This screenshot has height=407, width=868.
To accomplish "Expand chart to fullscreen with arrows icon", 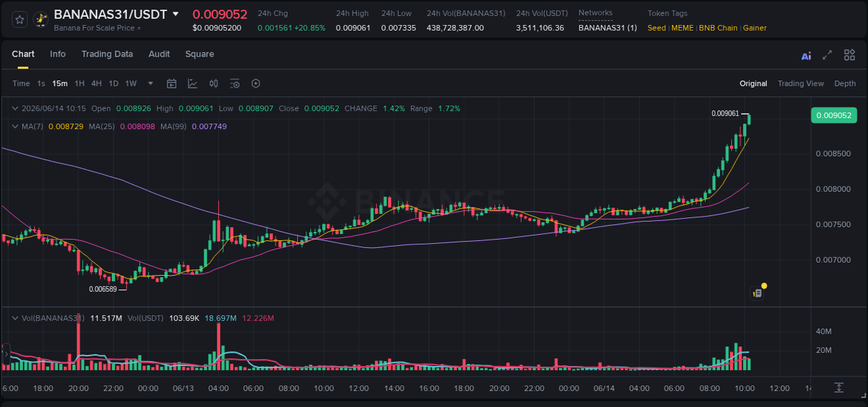I will pos(827,55).
